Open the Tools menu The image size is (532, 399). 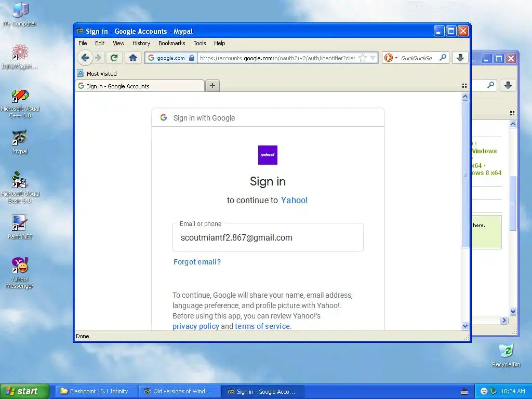(199, 43)
